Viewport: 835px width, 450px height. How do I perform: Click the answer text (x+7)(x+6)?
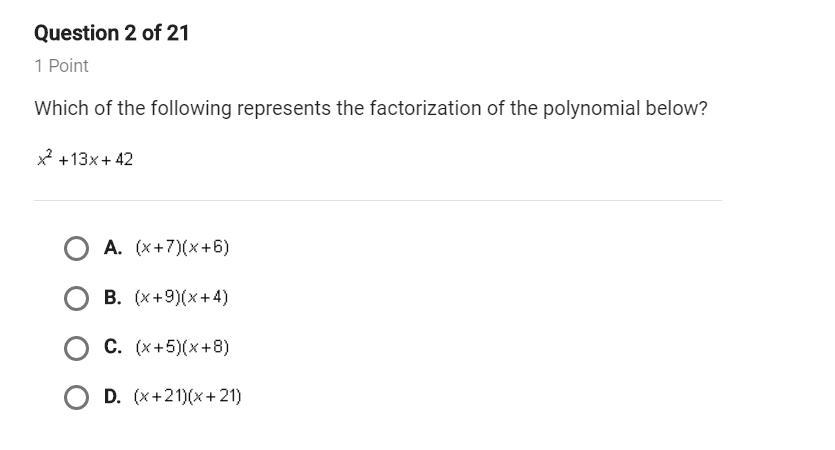click(x=182, y=247)
